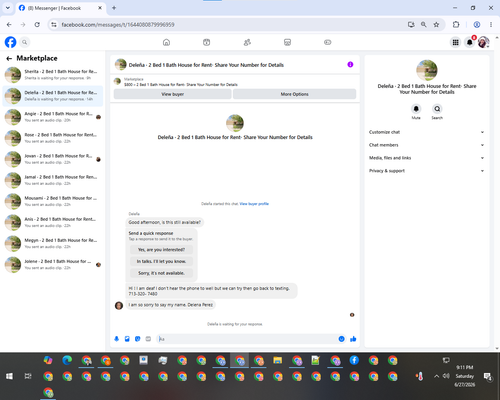This screenshot has height=400, width=500.
Task: Open the Facebook search icon
Action: [x=24, y=42]
